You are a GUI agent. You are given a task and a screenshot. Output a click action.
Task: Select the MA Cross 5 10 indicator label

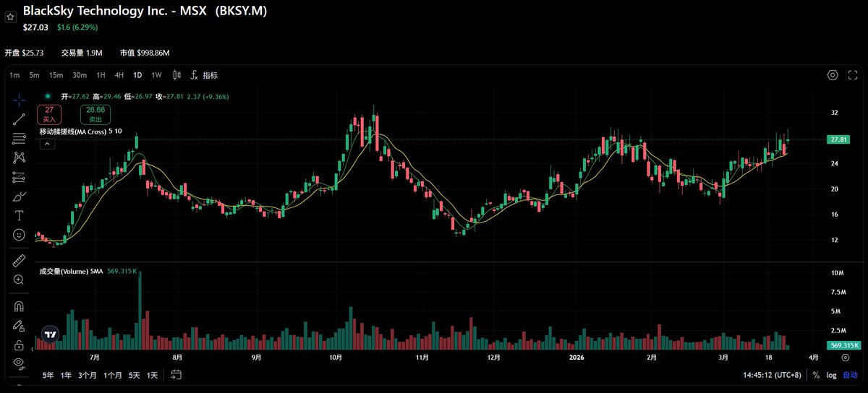pyautogui.click(x=80, y=131)
